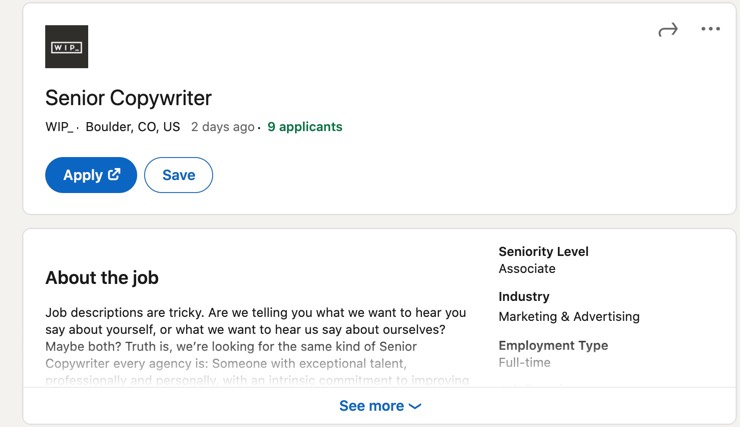Open the three-dot more options menu

[x=710, y=29]
